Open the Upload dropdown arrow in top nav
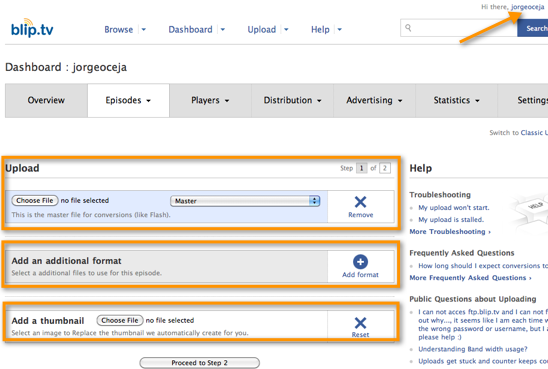 (286, 30)
